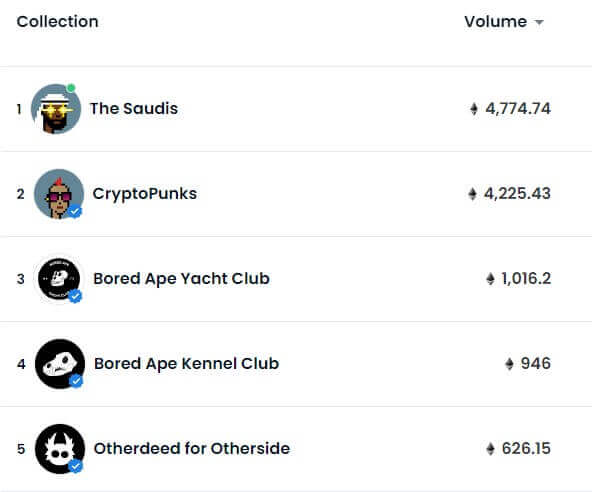Image resolution: width=592 pixels, height=492 pixels.
Task: Click Otherdeed for Otherside verified checkmark
Action: [76, 466]
